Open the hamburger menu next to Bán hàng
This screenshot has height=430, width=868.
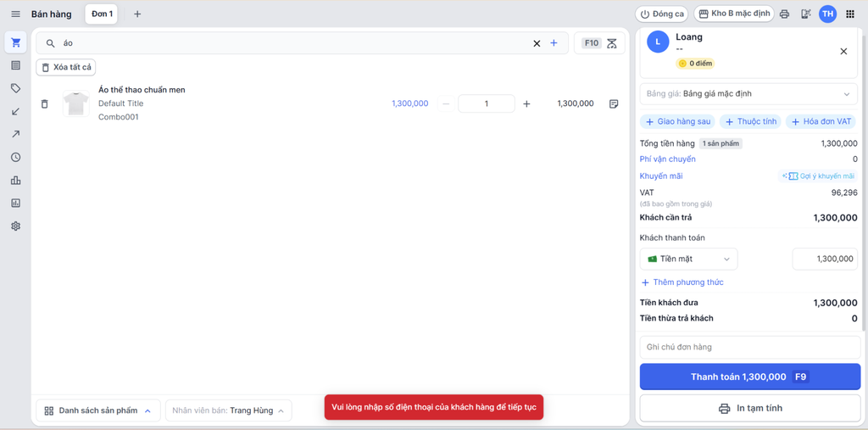click(x=15, y=14)
